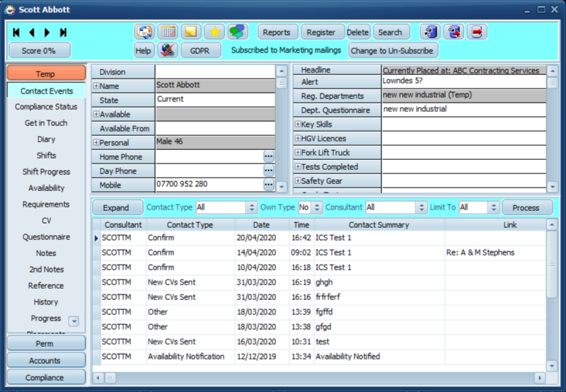Click the red arrow export icon
The width and height of the screenshot is (566, 392).
coord(477,32)
